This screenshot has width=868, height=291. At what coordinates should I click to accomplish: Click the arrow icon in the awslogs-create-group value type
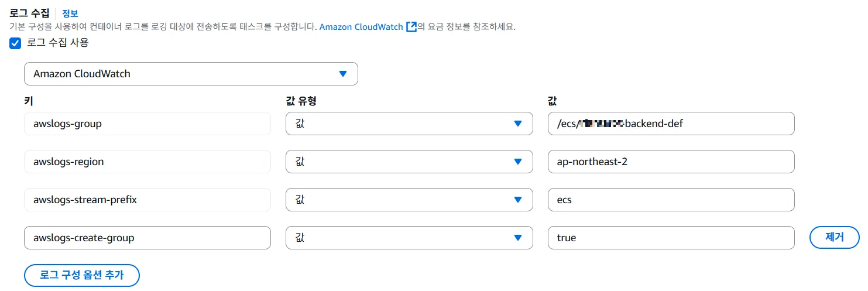pyautogui.click(x=517, y=238)
